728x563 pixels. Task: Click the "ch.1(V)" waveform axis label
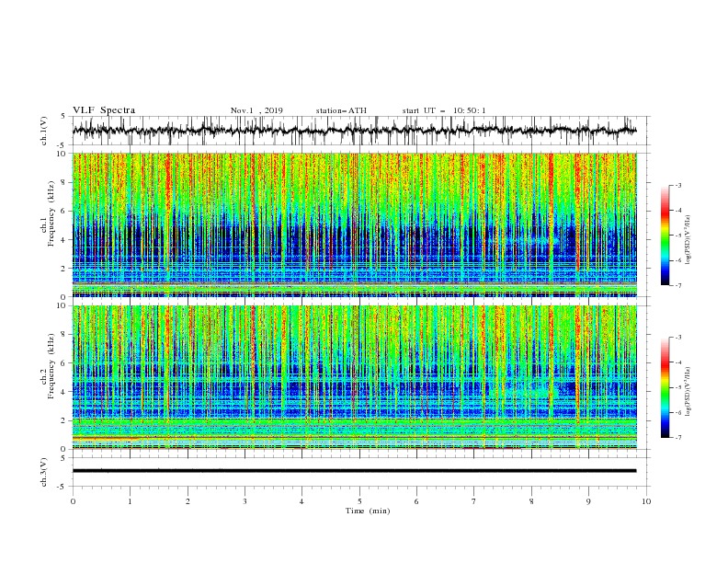click(44, 131)
